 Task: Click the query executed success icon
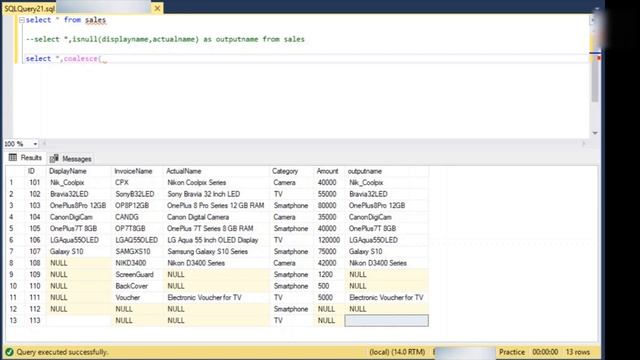[x=9, y=352]
